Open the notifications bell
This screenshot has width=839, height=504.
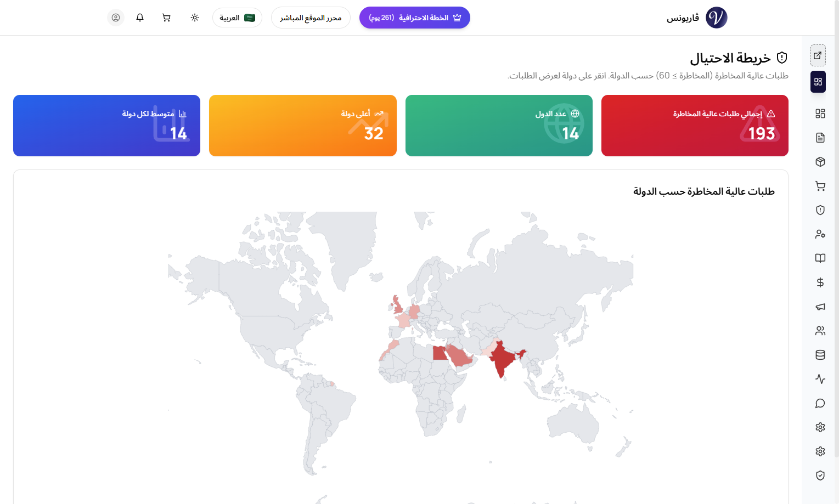point(140,18)
